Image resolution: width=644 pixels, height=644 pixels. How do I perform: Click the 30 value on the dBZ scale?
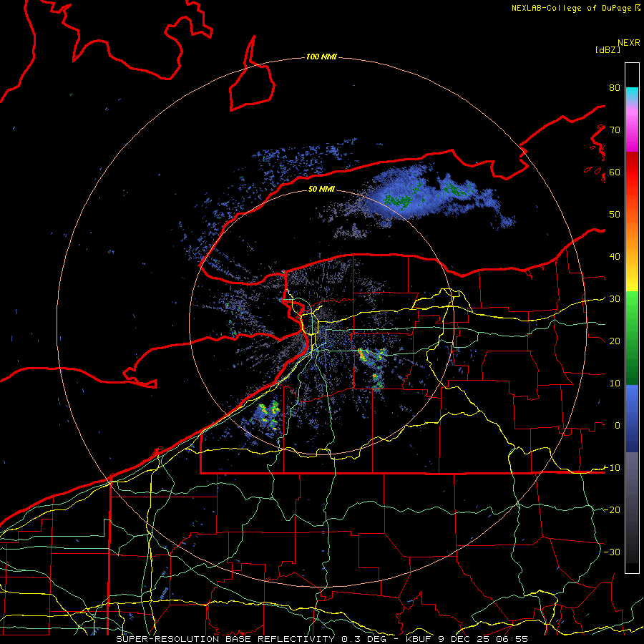point(615,299)
